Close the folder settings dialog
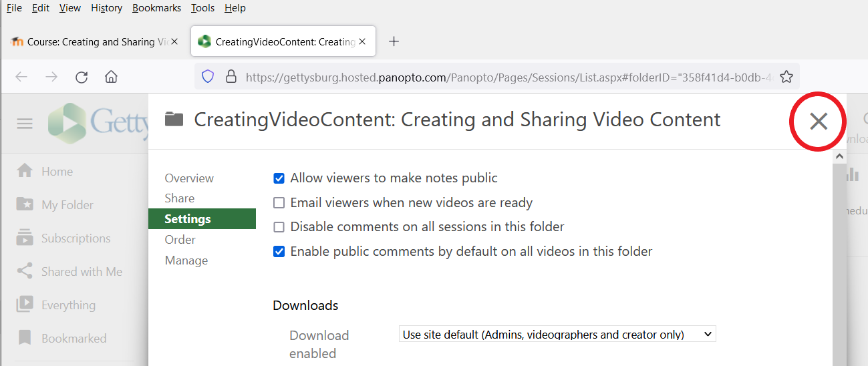 (819, 121)
